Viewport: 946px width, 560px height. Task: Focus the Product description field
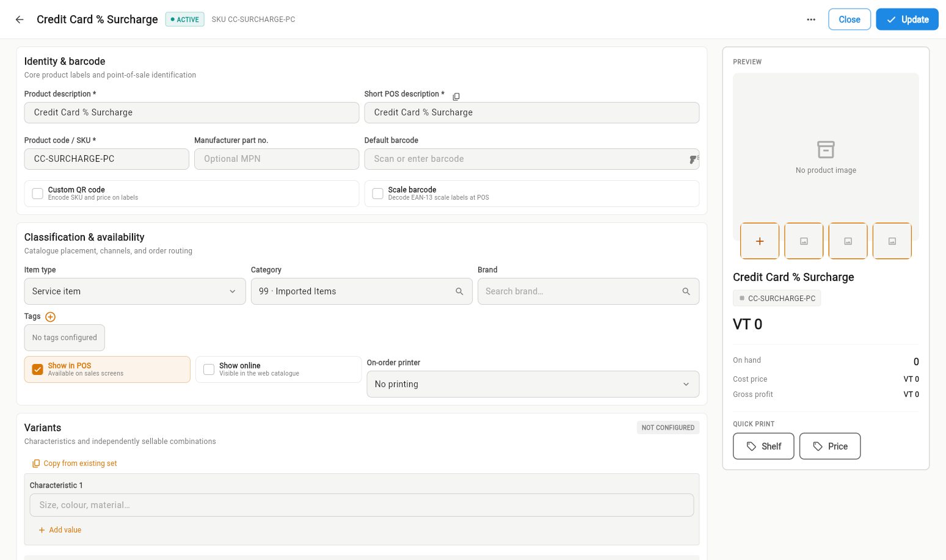click(192, 113)
